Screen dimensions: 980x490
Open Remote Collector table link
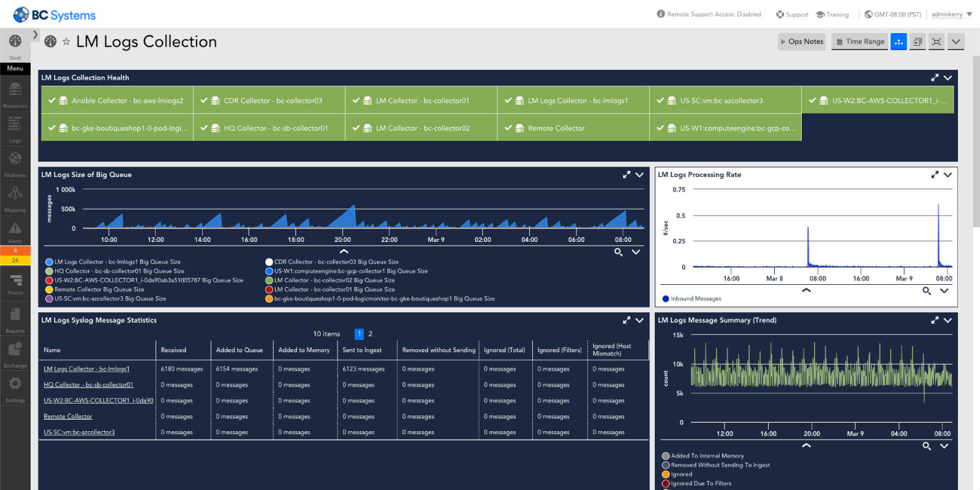68,417
